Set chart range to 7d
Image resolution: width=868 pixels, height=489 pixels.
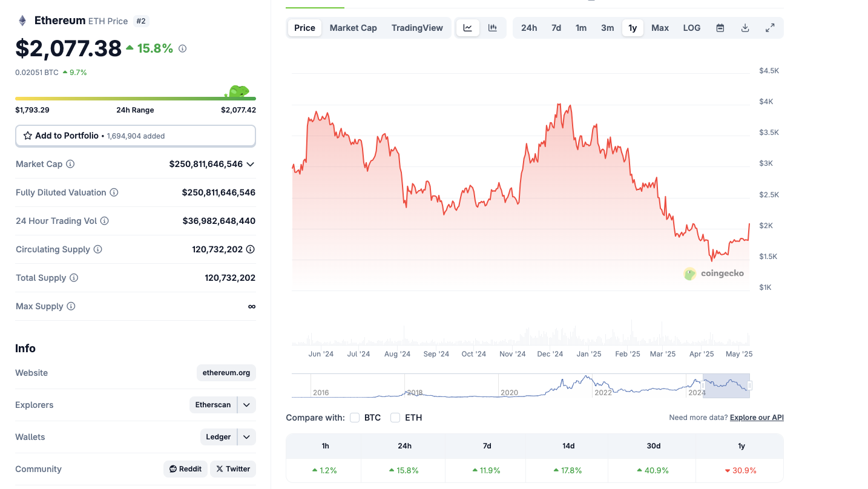(556, 28)
